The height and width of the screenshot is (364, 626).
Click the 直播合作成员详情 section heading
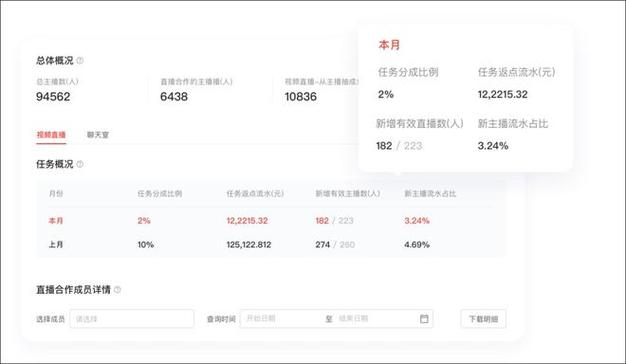73,290
